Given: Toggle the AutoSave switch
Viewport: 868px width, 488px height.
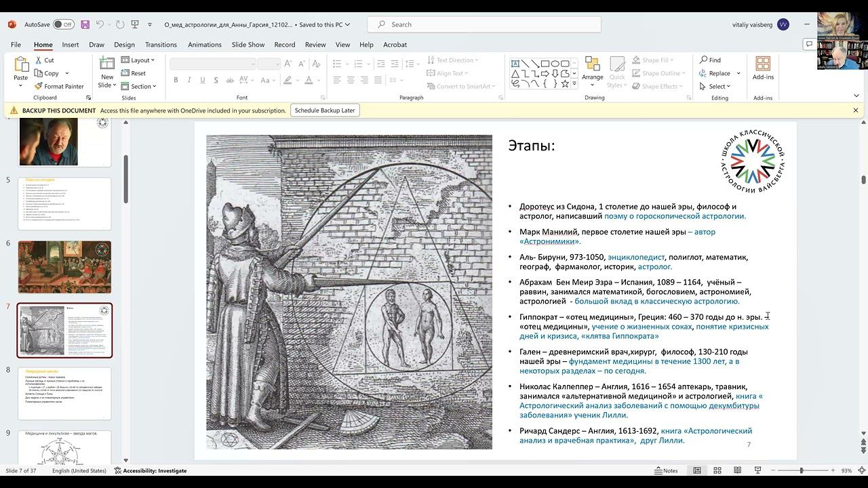Looking at the screenshot, I should click(63, 24).
